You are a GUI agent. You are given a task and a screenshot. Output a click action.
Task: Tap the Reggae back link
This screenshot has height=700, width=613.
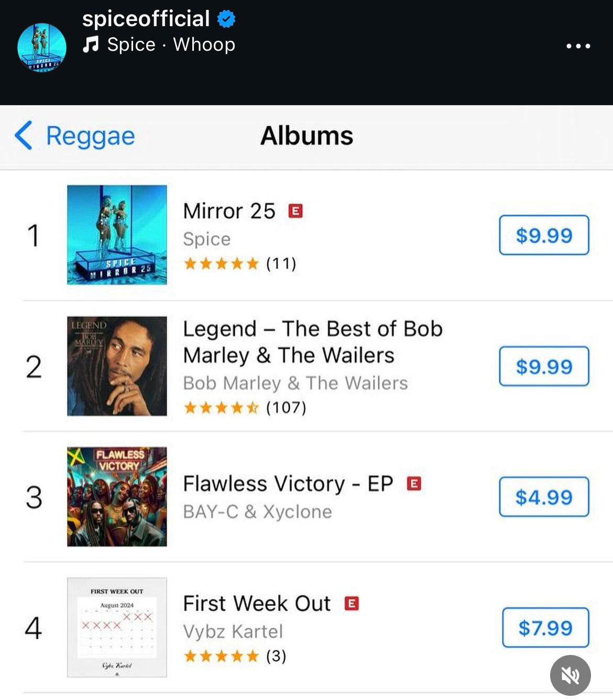(x=90, y=136)
